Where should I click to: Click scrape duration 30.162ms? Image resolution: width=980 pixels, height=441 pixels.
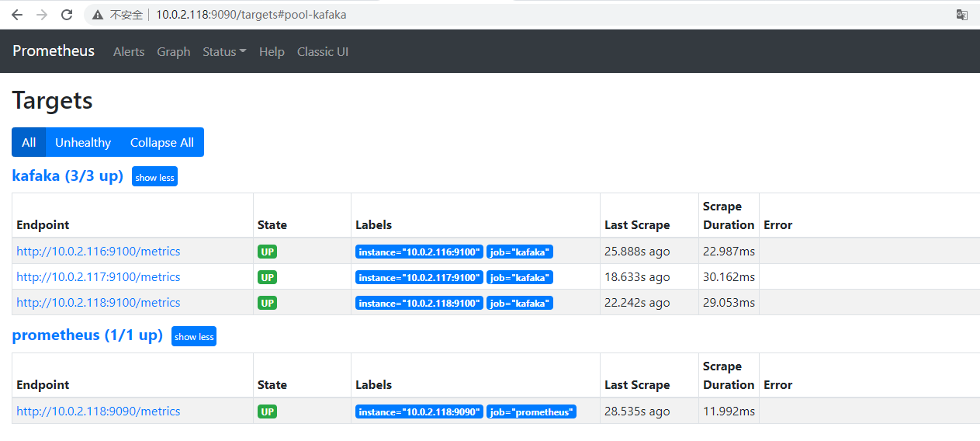click(x=729, y=276)
